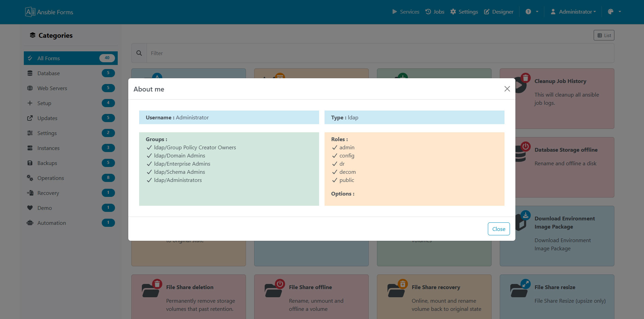644x319 pixels.
Task: Click the Download Environment Image Package download icon
Action: point(526,215)
